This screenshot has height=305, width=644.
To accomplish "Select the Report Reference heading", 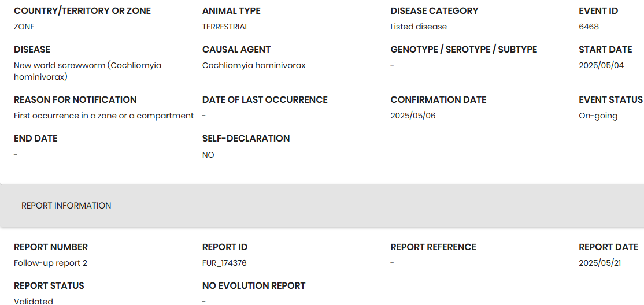I will 433,247.
